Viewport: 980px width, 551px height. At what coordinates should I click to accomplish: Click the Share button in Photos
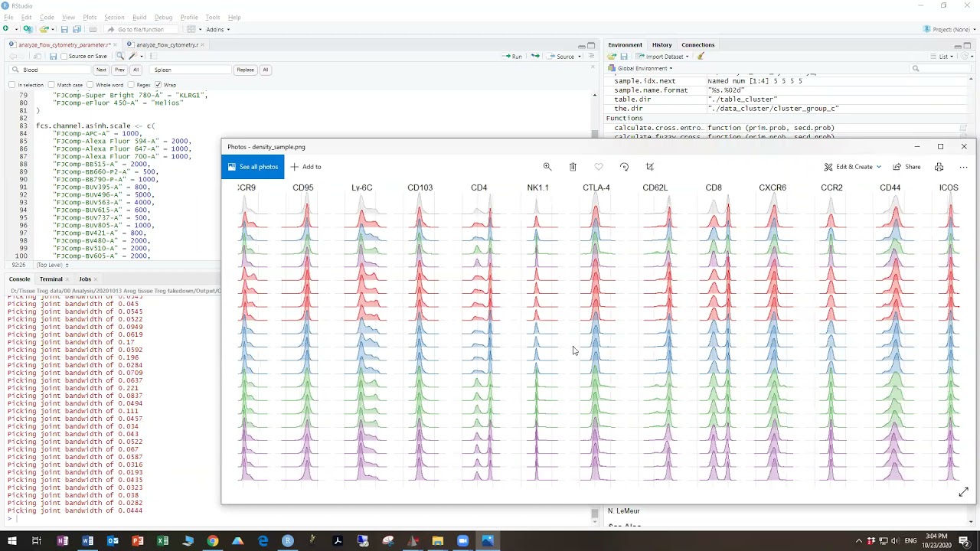pos(906,167)
